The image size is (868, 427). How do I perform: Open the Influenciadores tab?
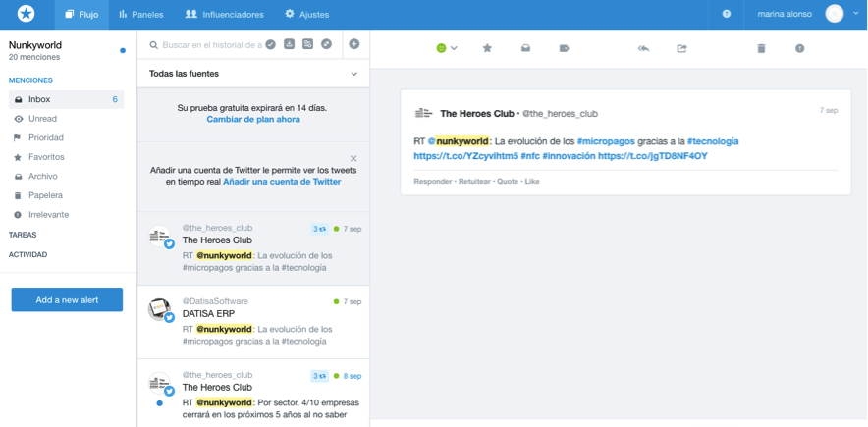point(224,15)
